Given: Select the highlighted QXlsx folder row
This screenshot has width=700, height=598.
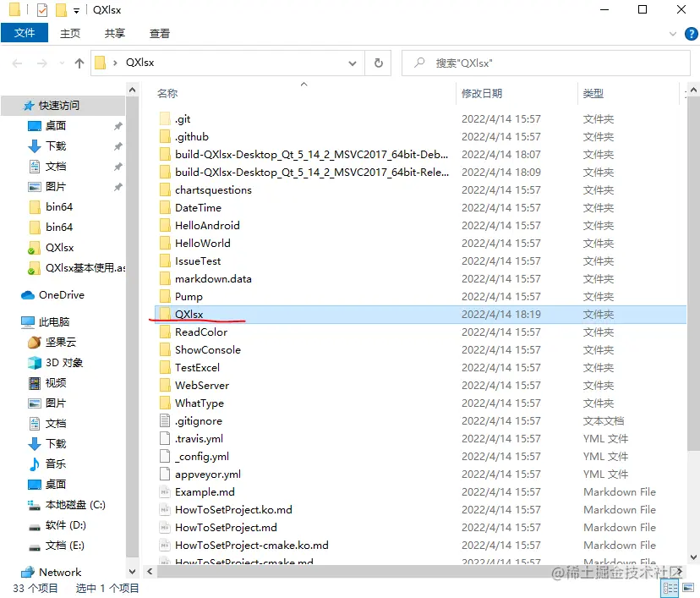Looking at the screenshot, I should [x=420, y=315].
